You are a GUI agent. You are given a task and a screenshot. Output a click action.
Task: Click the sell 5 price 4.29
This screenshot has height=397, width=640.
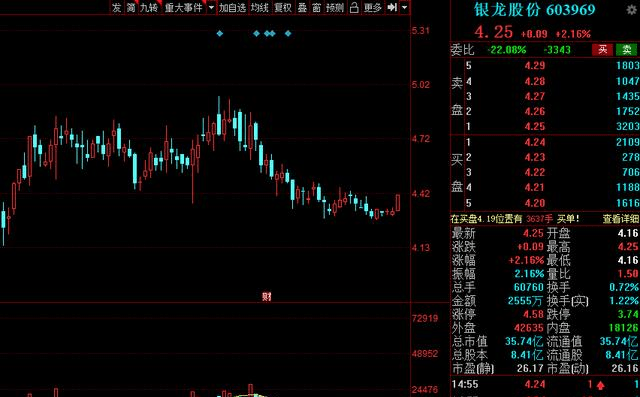point(535,66)
